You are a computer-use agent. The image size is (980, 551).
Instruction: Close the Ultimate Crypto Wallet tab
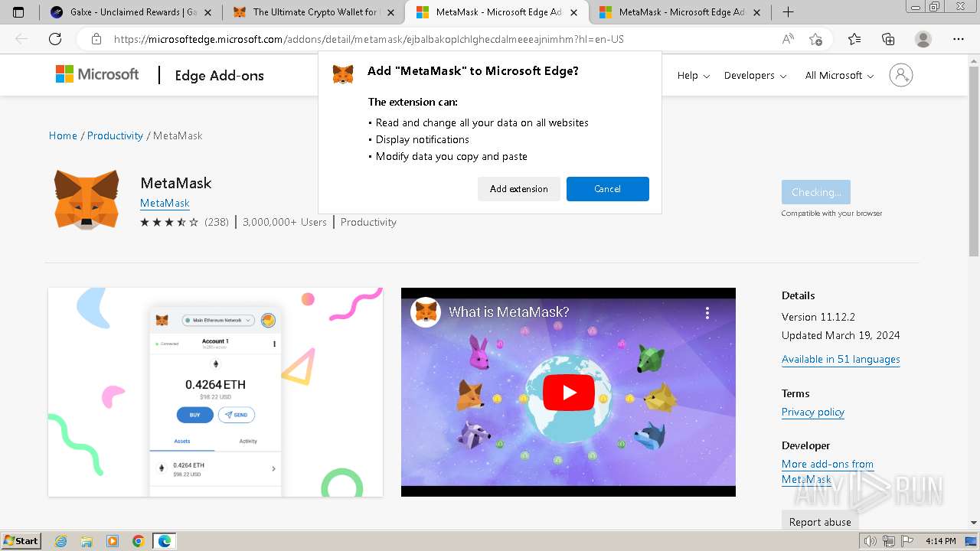point(392,12)
